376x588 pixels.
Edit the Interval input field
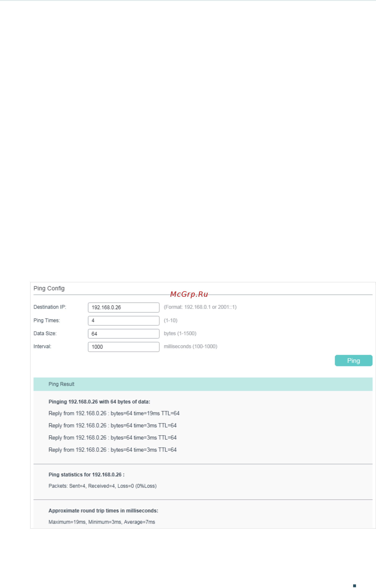pyautogui.click(x=123, y=347)
